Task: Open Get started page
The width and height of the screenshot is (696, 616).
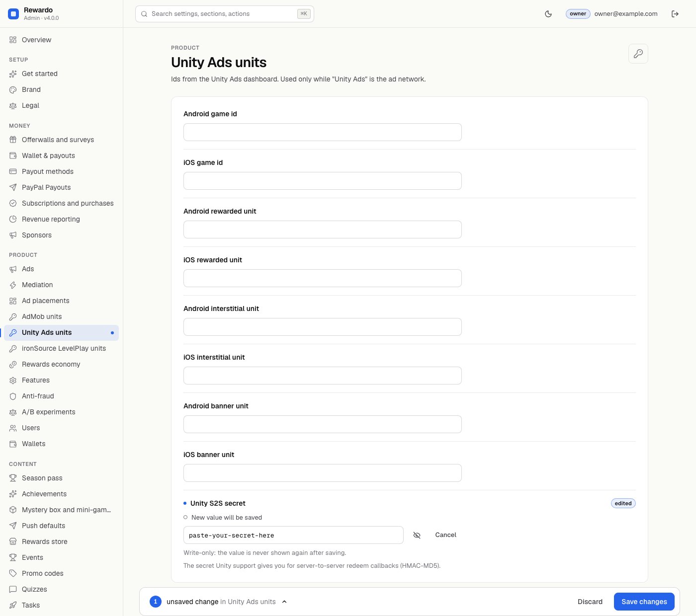Action: pyautogui.click(x=61, y=74)
